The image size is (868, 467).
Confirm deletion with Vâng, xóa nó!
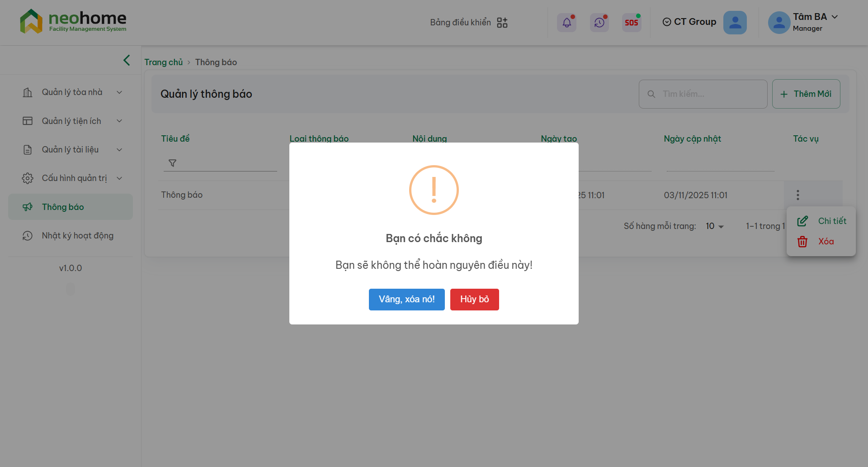406,300
